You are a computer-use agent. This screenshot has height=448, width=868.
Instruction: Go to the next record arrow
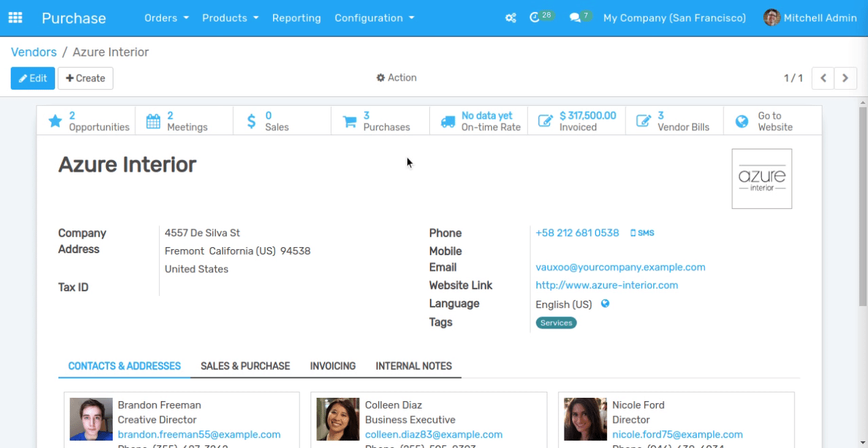point(846,78)
